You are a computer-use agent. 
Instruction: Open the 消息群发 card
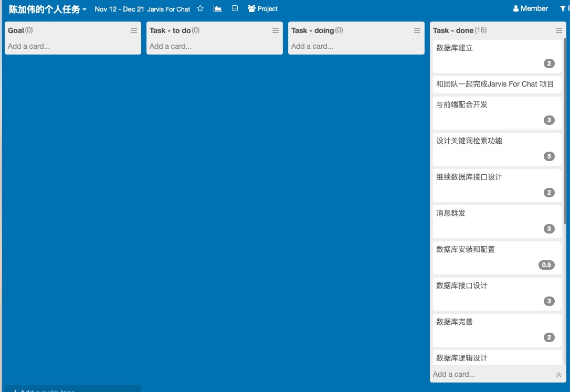(x=497, y=221)
